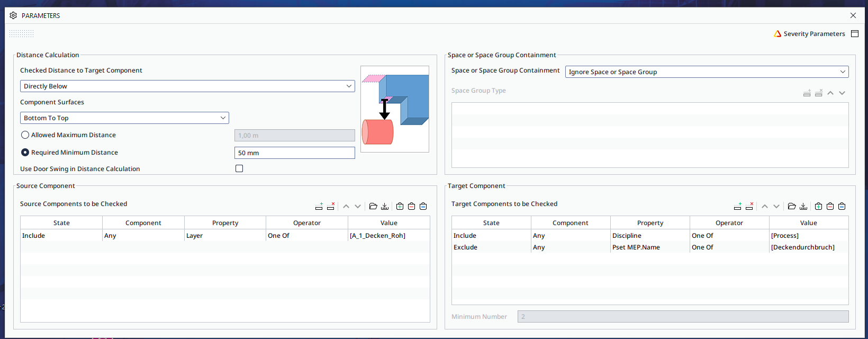This screenshot has width=868, height=339.
Task: Click the dotted drag handle under title
Action: click(22, 33)
